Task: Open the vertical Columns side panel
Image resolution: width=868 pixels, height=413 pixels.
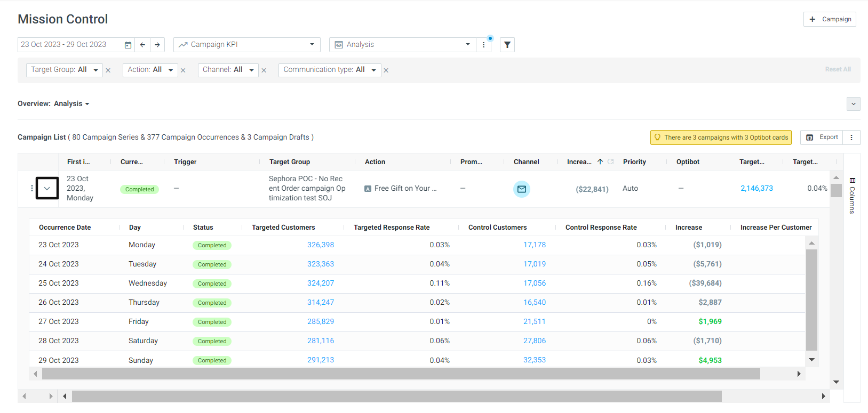Action: [x=852, y=196]
